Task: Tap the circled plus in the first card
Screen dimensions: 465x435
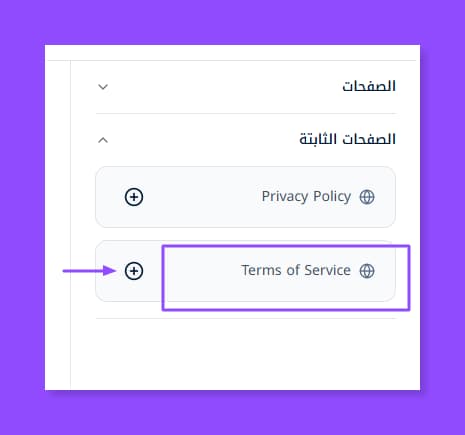Action: 134,197
